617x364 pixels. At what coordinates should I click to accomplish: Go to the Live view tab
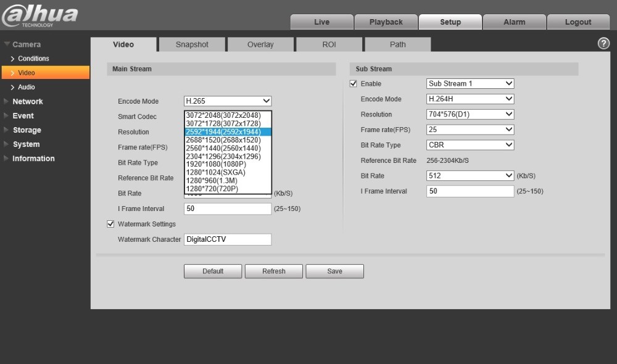point(321,22)
